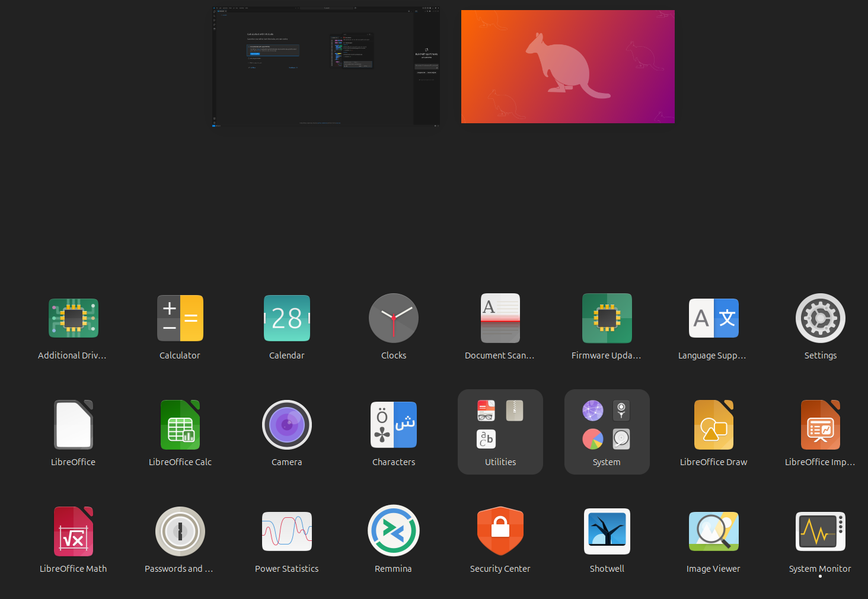Expand the Utilities app folder
868x599 pixels.
click(x=500, y=431)
